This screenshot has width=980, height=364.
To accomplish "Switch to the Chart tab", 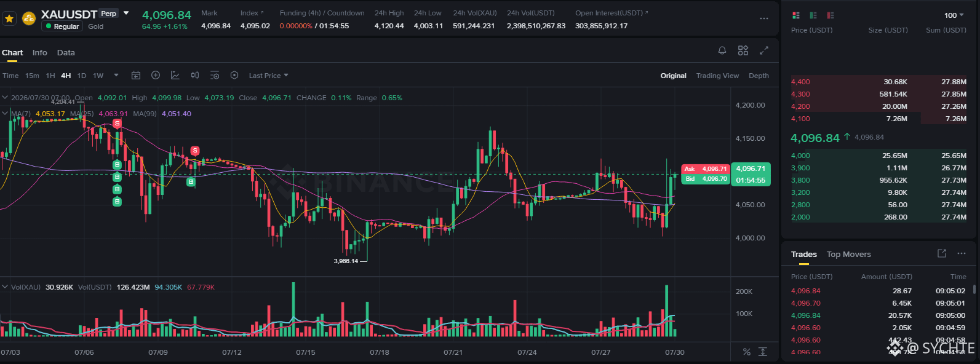I will tap(12, 53).
